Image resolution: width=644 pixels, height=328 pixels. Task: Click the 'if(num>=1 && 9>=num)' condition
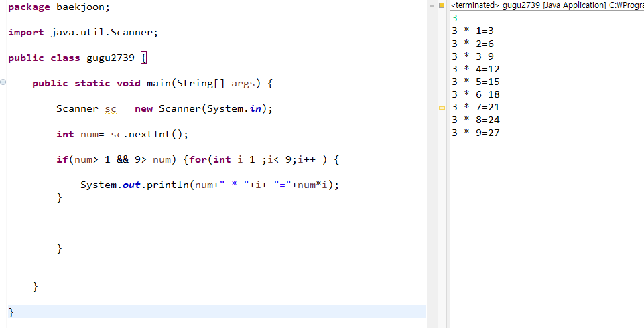(116, 159)
